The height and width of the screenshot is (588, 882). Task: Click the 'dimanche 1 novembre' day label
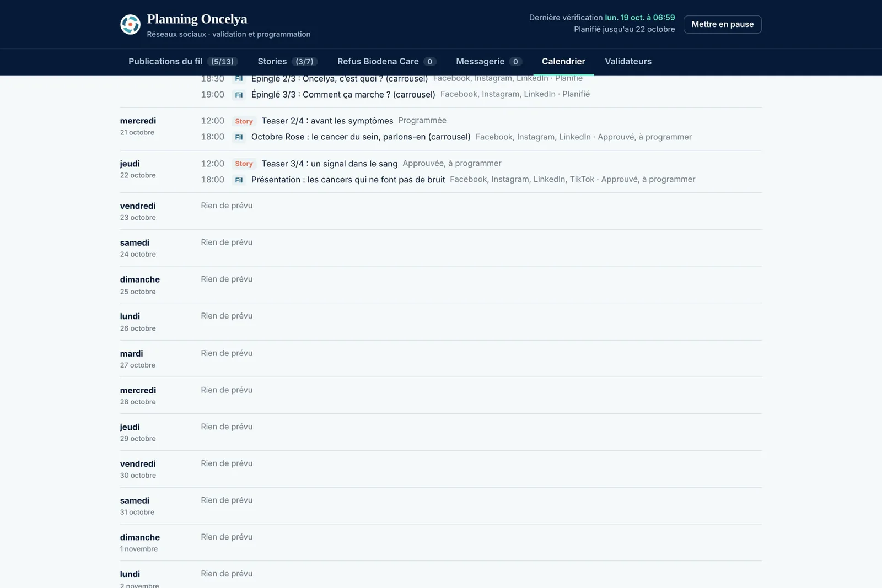pyautogui.click(x=140, y=543)
